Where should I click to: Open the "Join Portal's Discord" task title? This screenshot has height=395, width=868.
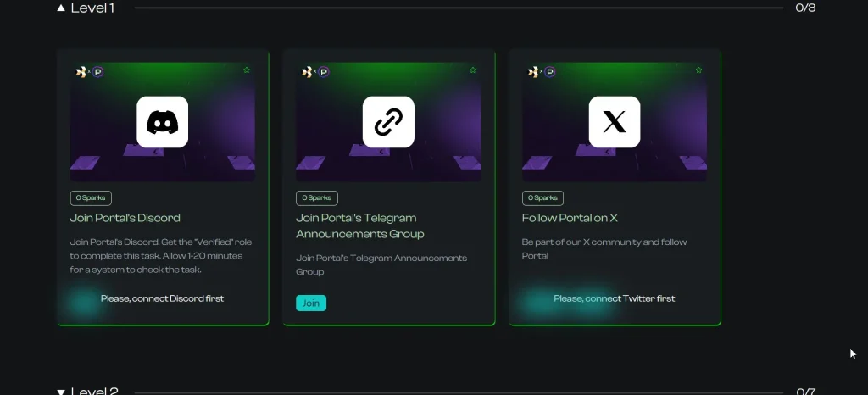[125, 218]
